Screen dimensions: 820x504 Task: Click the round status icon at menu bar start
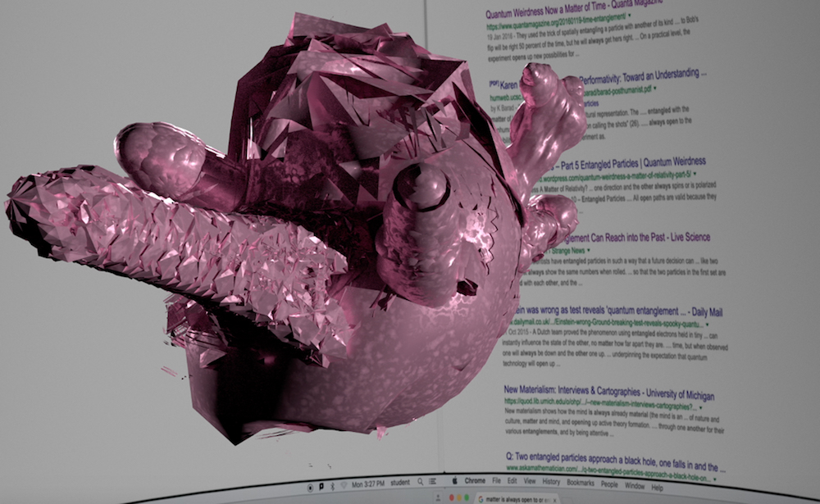point(310,488)
